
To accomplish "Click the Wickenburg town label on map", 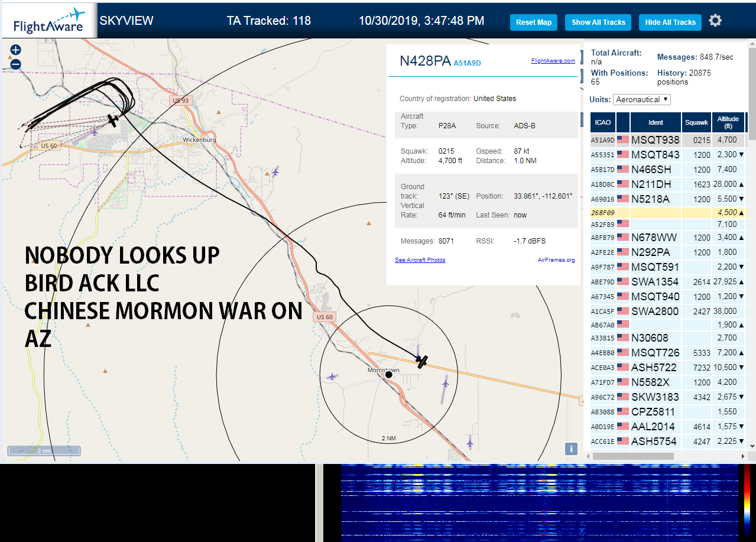I will [199, 140].
